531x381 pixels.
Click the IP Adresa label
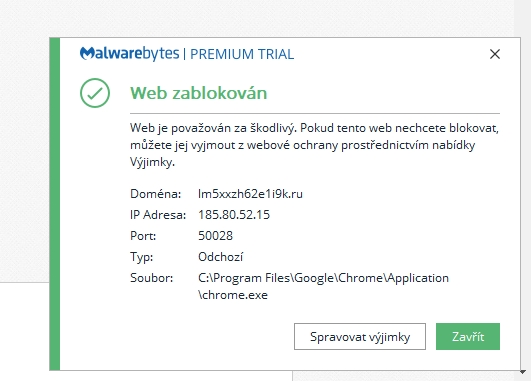pyautogui.click(x=158, y=215)
